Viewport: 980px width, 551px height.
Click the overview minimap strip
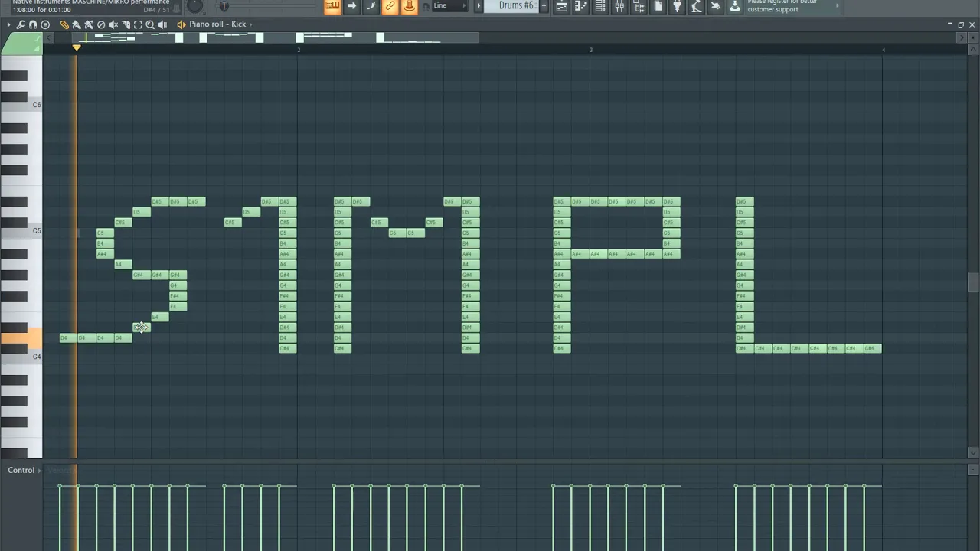point(276,37)
